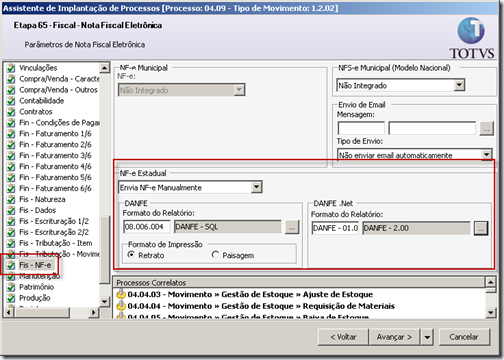Click the checkmark icon beside Produção

[x=11, y=298]
